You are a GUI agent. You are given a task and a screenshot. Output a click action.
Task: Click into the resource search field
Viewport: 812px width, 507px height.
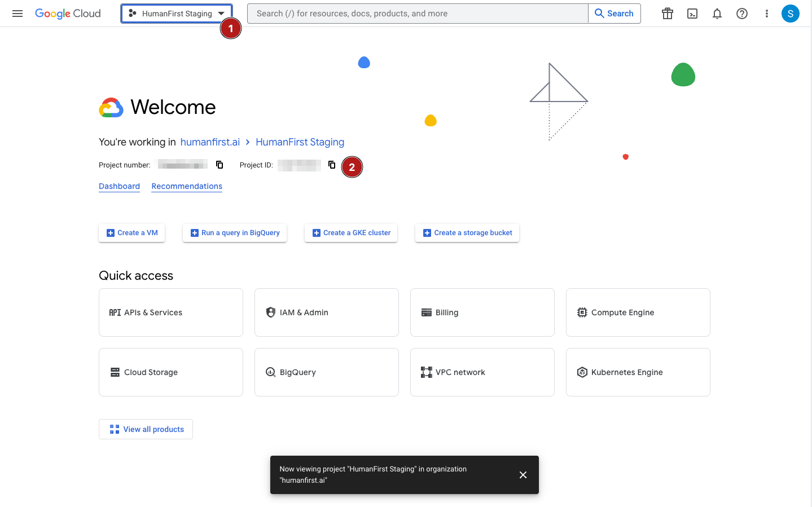tap(418, 14)
